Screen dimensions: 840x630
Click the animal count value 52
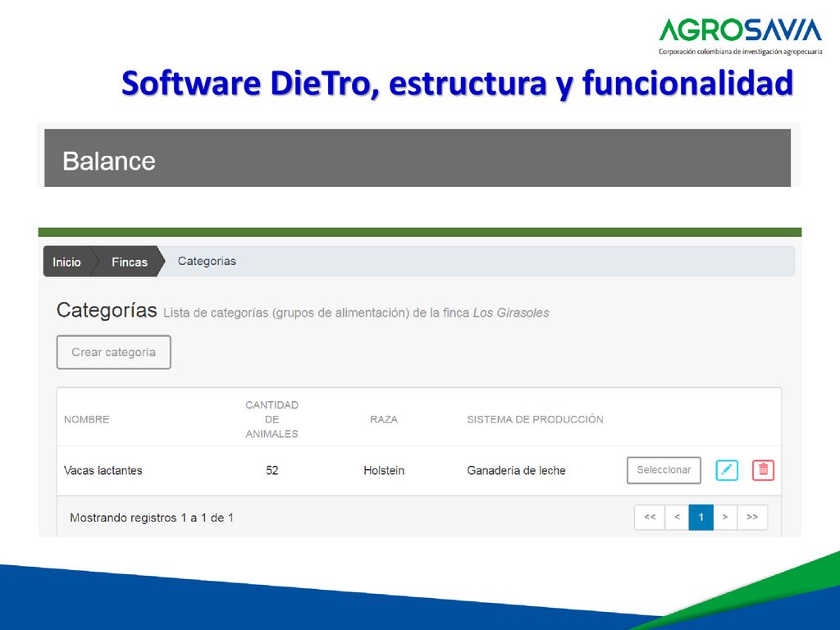click(272, 470)
